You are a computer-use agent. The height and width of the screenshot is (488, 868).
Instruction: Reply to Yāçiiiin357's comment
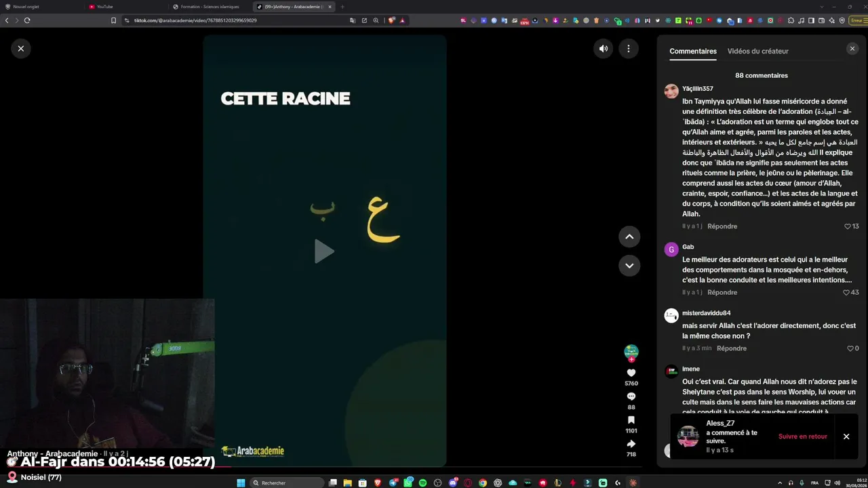(722, 226)
